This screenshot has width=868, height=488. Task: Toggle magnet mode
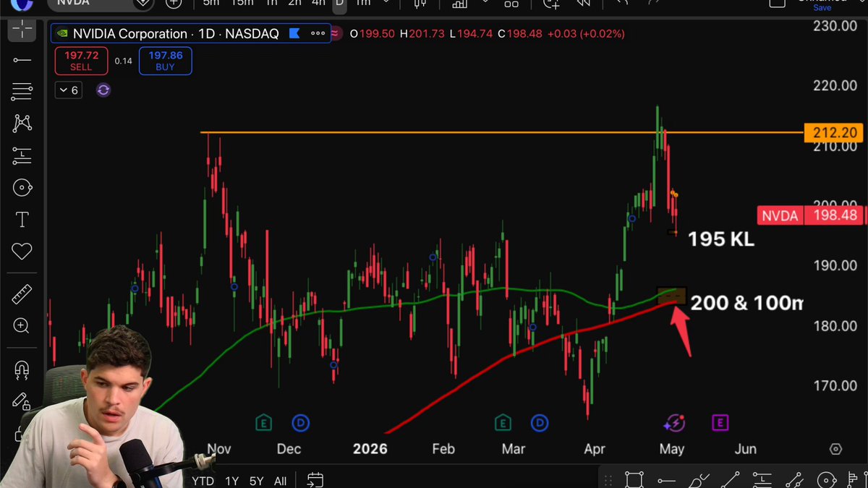tap(22, 370)
